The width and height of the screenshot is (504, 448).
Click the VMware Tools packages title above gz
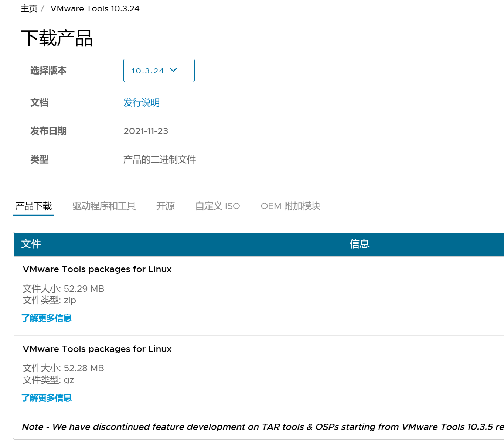coord(97,349)
